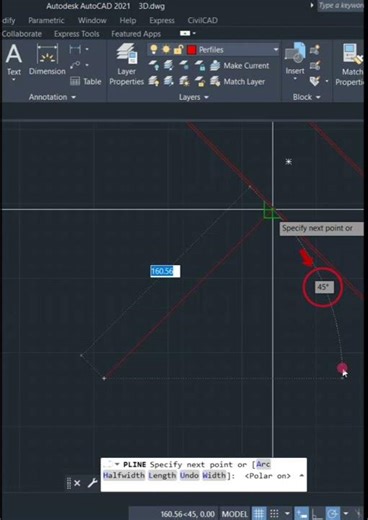
Task: Click the Layer Isolate icon
Action: (x=169, y=65)
